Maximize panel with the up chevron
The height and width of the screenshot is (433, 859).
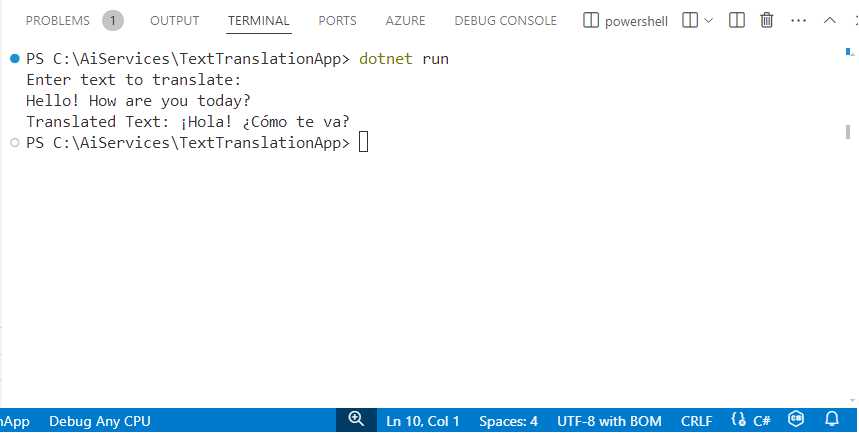830,20
